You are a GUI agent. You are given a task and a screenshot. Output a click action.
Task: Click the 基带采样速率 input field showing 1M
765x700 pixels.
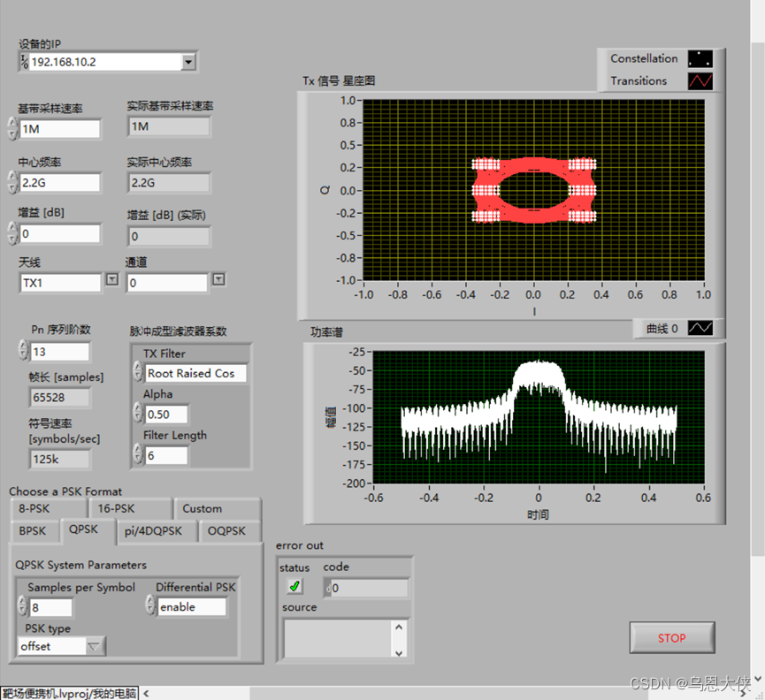click(x=59, y=129)
